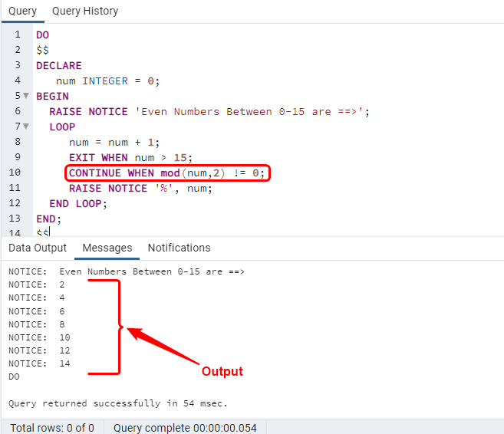Collapse the LOOP block fold arrow
This screenshot has height=434, width=504.
point(26,127)
